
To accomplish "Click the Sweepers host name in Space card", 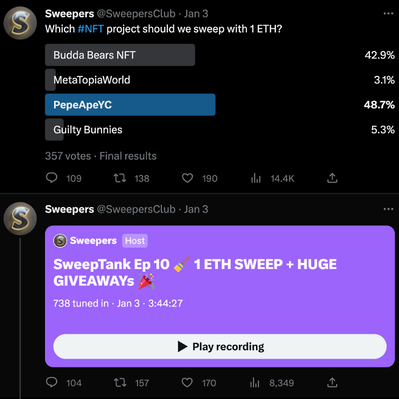I will [93, 241].
